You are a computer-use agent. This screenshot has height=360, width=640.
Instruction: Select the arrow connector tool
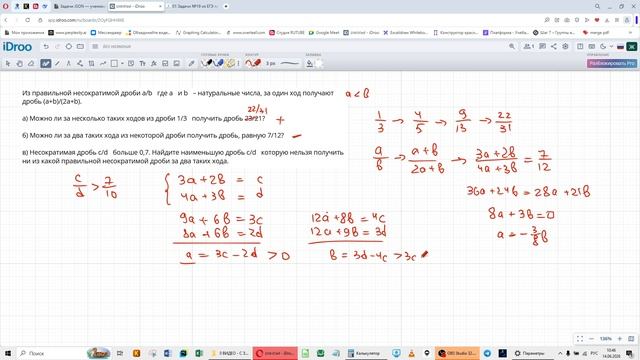click(103, 63)
